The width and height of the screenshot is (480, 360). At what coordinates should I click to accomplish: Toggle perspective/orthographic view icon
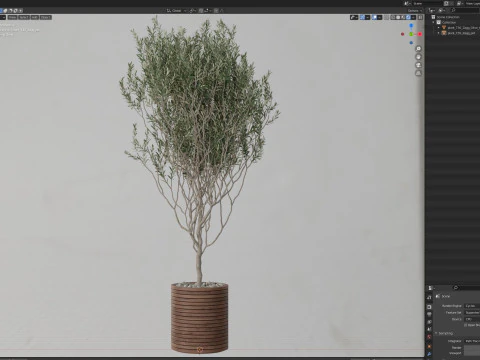pos(418,73)
